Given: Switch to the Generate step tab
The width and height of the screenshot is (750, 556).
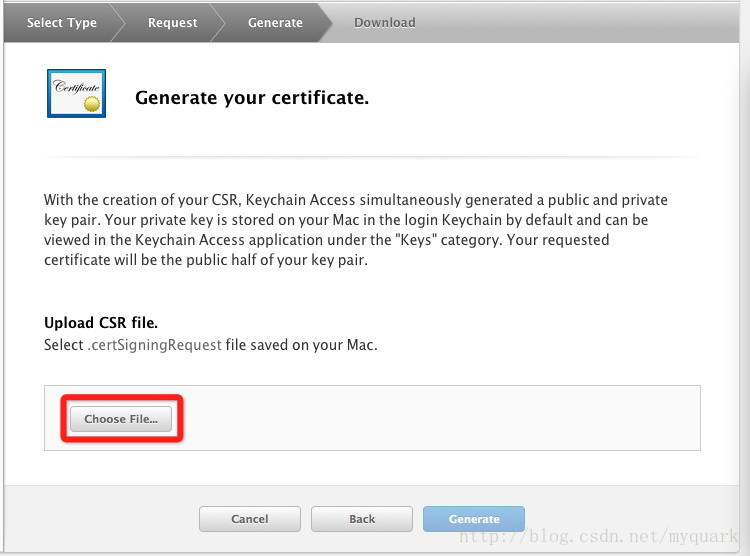Looking at the screenshot, I should [x=275, y=22].
